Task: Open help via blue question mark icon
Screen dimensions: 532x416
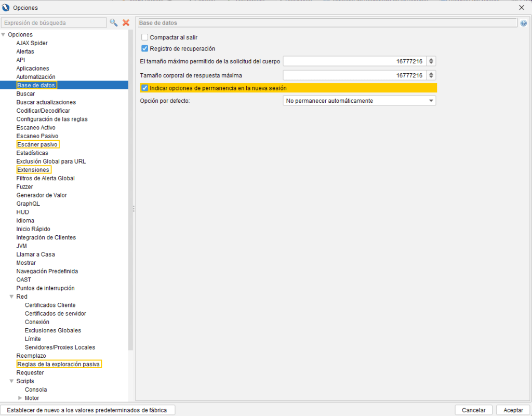Action: (523, 23)
